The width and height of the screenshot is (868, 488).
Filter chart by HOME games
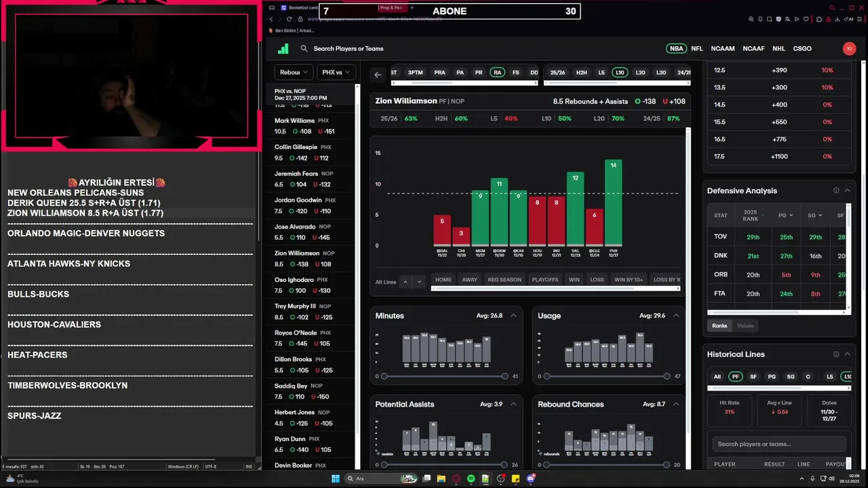pos(443,279)
